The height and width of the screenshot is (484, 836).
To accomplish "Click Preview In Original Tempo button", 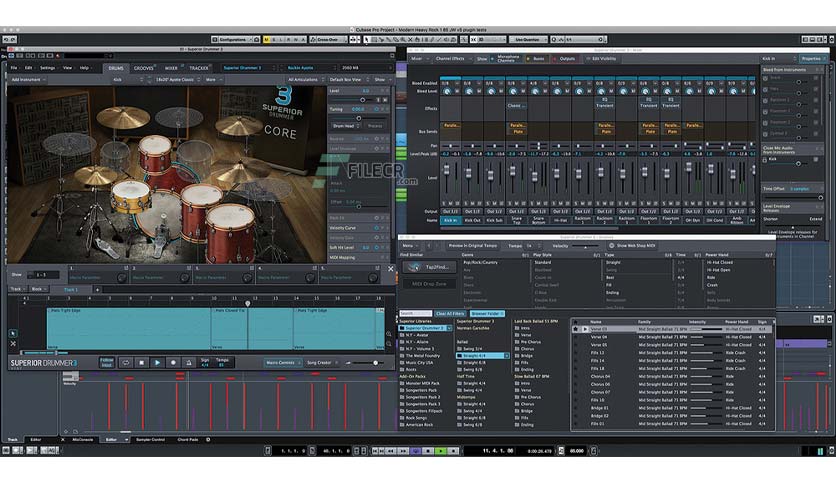I will 472,246.
